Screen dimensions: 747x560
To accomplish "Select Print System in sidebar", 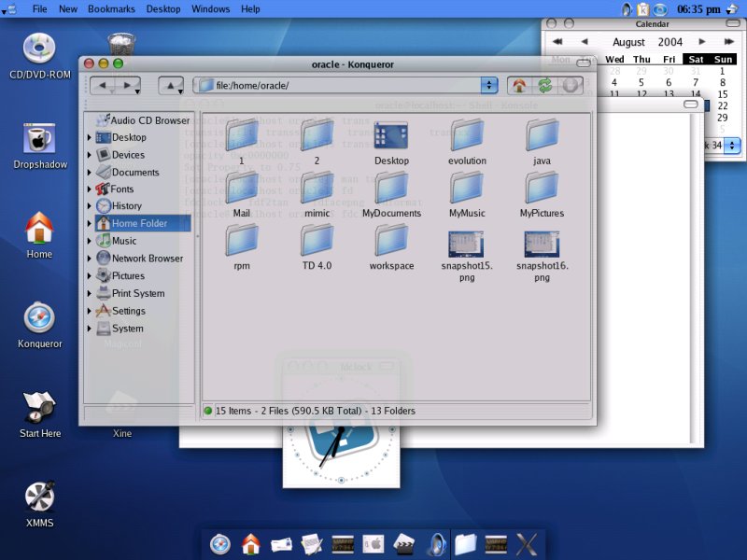I will (x=131, y=293).
